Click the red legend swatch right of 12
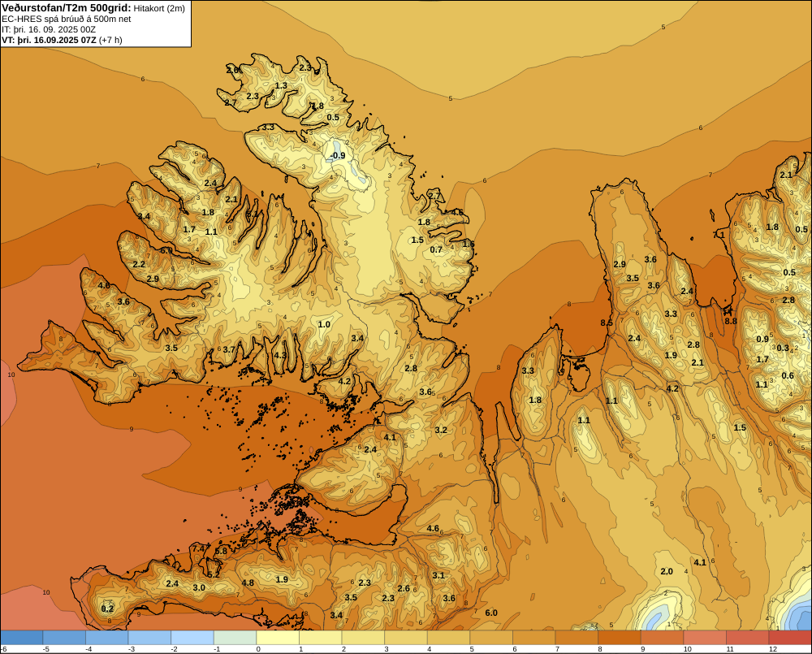Viewport: 812px width, 654px height. pos(790,638)
